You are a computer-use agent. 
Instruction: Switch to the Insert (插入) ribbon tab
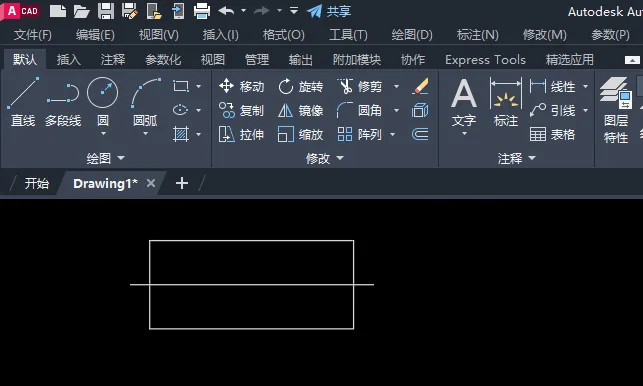68,60
